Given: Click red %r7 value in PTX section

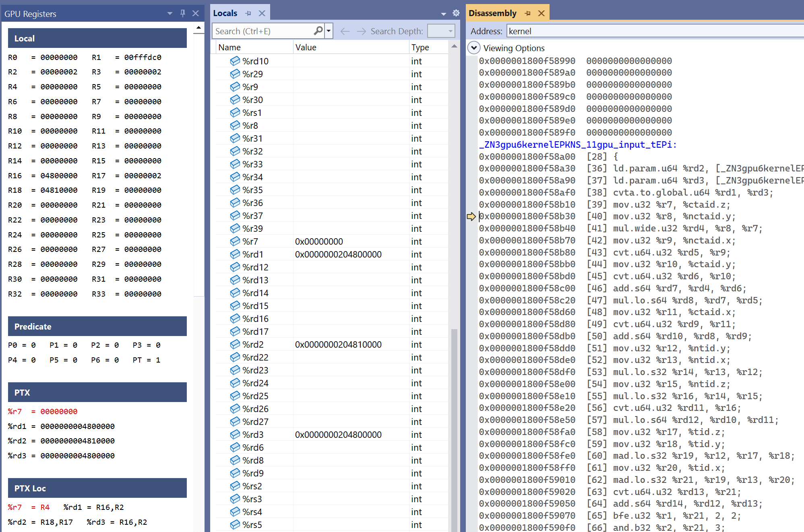Looking at the screenshot, I should coord(59,412).
